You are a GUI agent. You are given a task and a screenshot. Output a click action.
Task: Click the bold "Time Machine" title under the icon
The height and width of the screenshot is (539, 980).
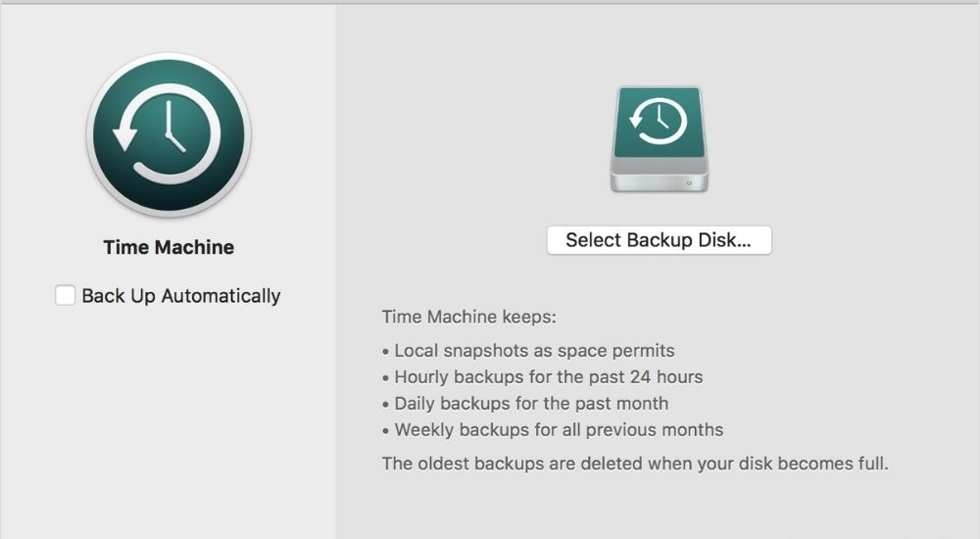click(169, 248)
